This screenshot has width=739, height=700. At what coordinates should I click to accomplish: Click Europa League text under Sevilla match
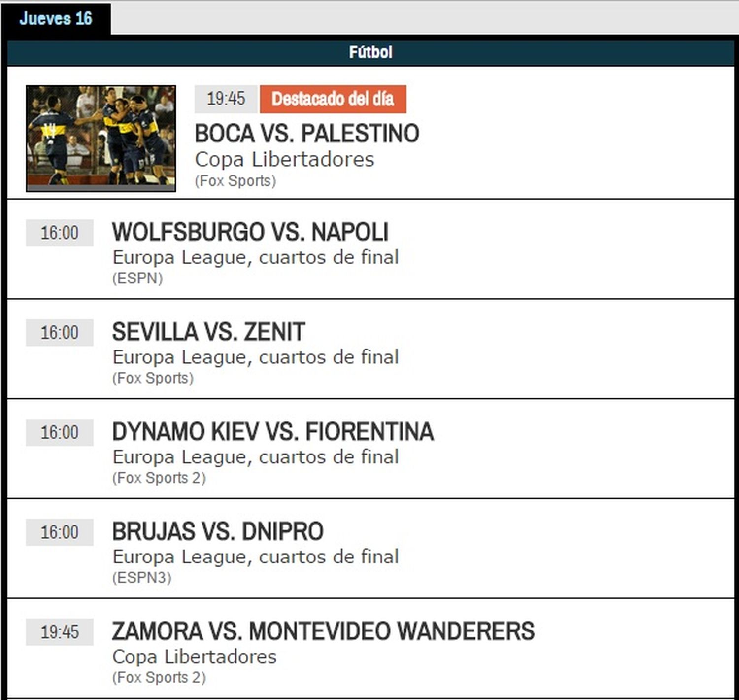pyautogui.click(x=255, y=357)
